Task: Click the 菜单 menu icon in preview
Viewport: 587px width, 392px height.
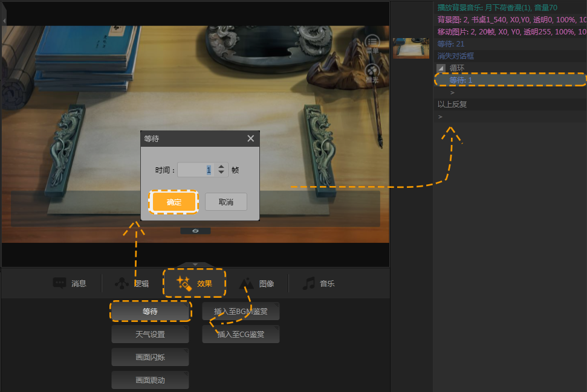Action: coord(372,42)
